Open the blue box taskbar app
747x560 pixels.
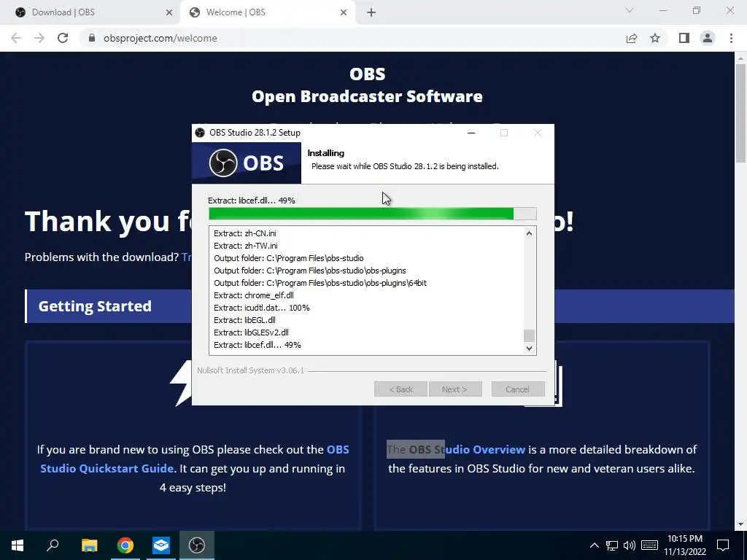point(161,545)
